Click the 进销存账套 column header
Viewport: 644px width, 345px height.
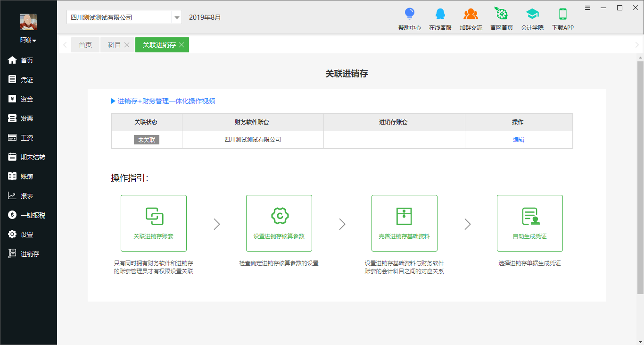click(x=394, y=122)
